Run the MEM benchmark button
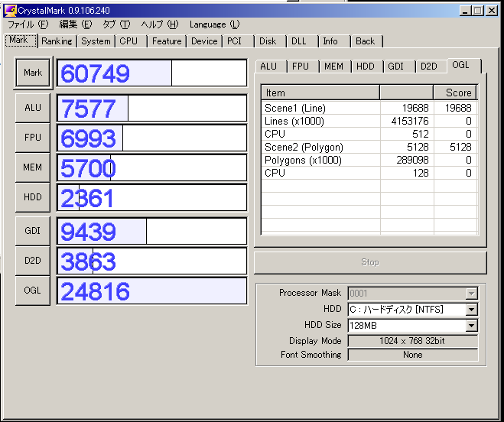This screenshot has height=422, width=504. click(x=33, y=167)
